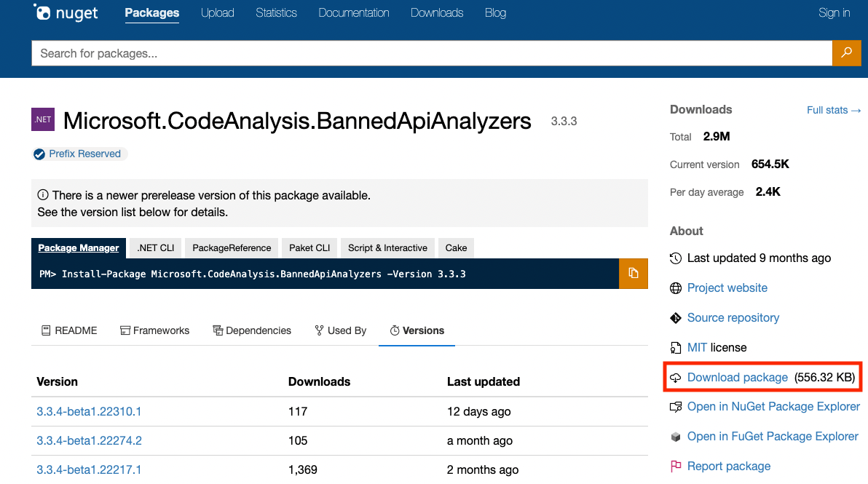
Task: Click the purple .NET package icon
Action: (43, 119)
